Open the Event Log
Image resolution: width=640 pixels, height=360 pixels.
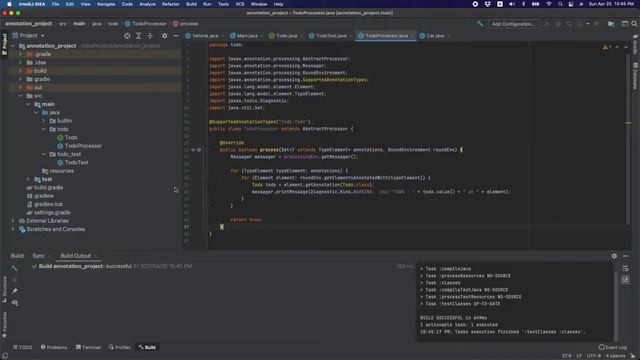click(613, 347)
